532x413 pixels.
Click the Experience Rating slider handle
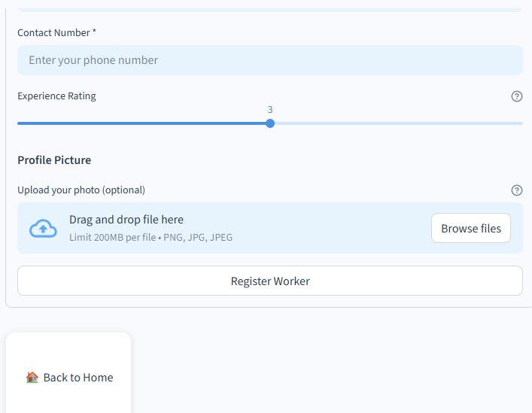coord(270,123)
